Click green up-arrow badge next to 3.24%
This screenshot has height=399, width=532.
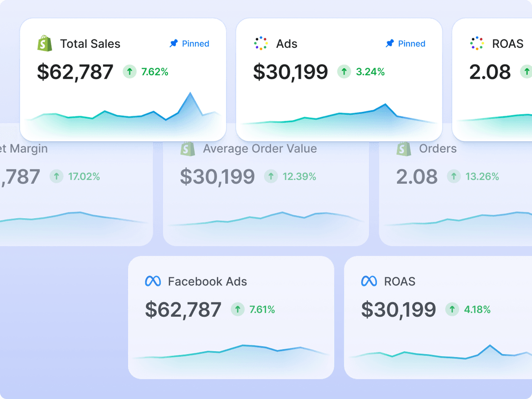(x=344, y=71)
